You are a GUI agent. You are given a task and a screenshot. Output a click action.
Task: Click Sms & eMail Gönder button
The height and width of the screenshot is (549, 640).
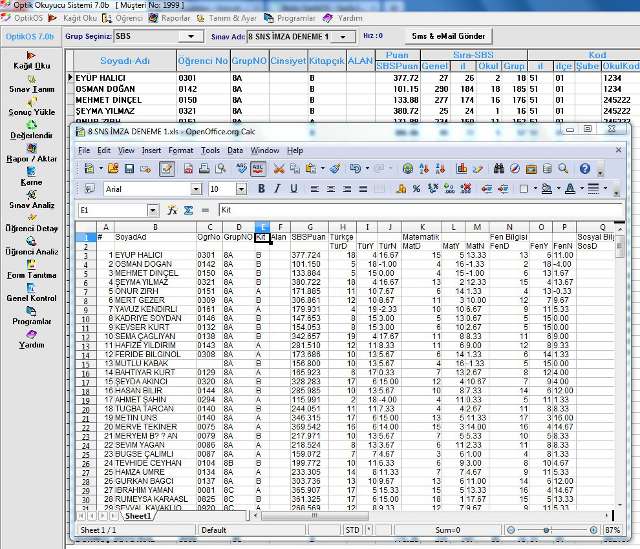pyautogui.click(x=449, y=36)
